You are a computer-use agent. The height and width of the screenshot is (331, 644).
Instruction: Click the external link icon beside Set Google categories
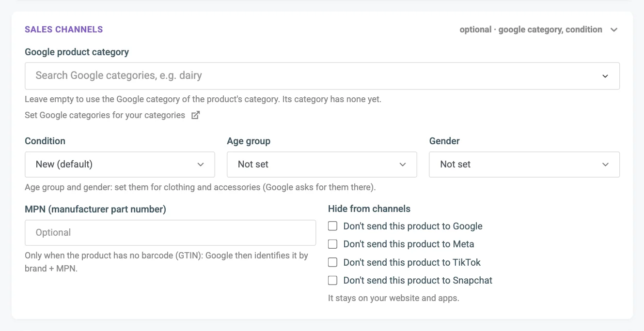point(195,115)
